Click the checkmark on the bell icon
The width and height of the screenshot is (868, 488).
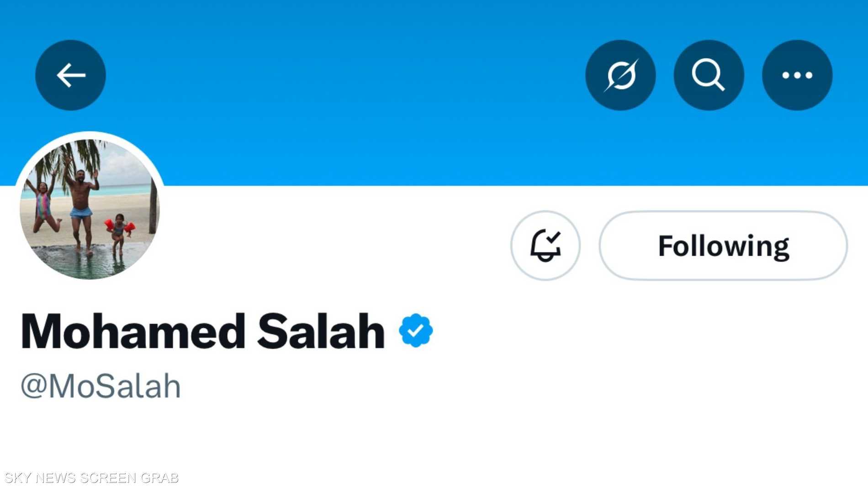[553, 236]
